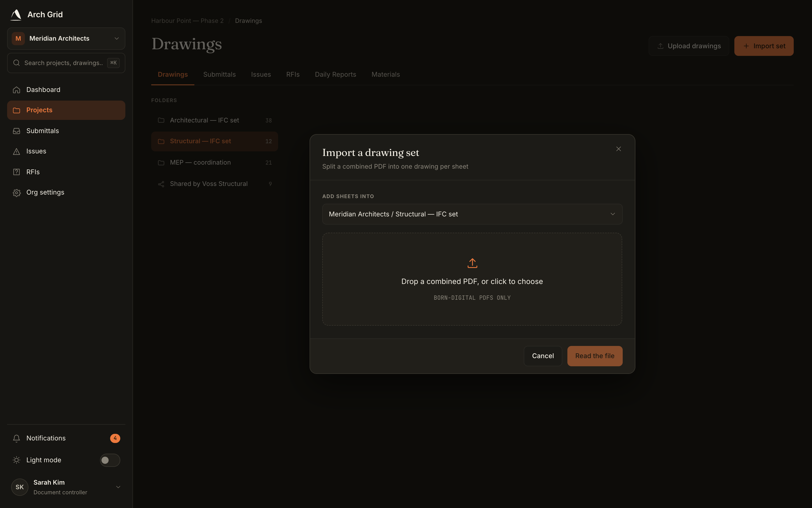Switch to the Issues tab
This screenshot has height=508, width=812.
tap(261, 75)
